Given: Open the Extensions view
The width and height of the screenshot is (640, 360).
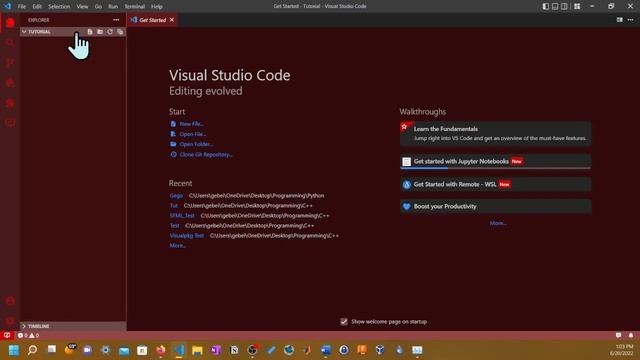Looking at the screenshot, I should 10,103.
